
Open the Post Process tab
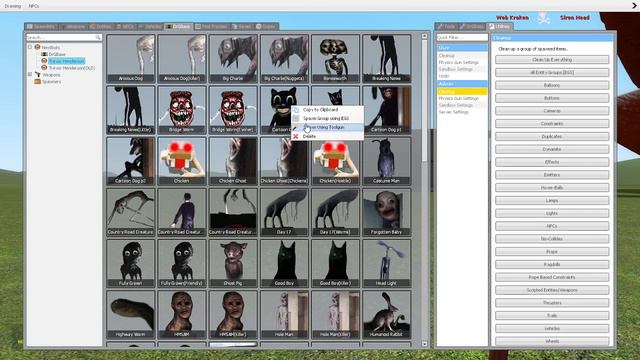211,27
